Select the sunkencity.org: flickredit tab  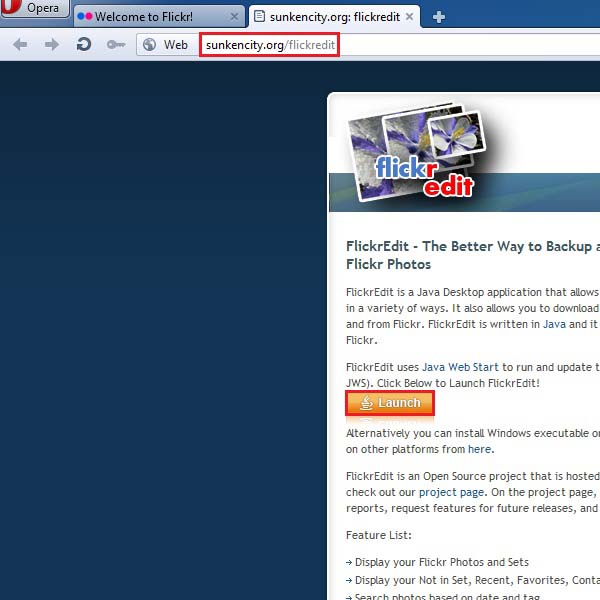(334, 16)
